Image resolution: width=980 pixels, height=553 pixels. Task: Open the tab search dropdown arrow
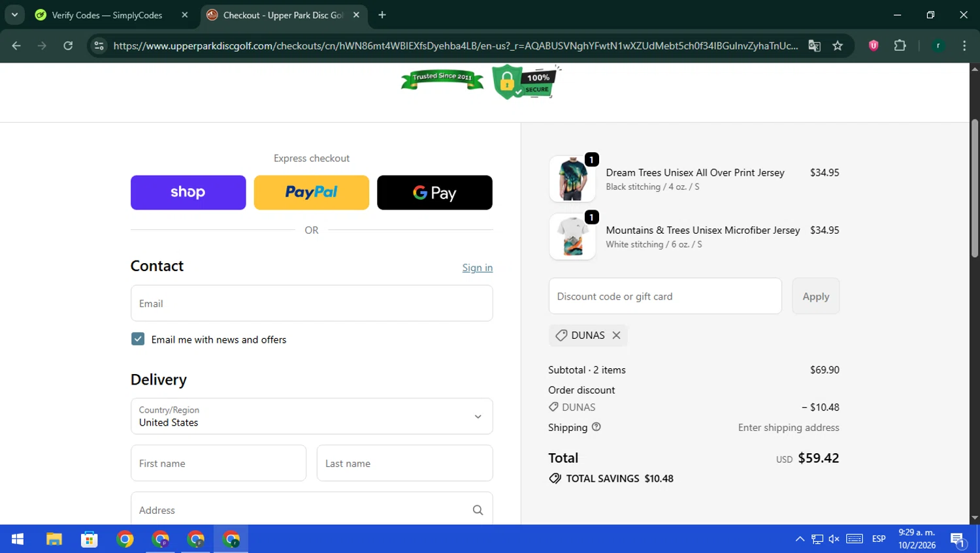pyautogui.click(x=14, y=14)
